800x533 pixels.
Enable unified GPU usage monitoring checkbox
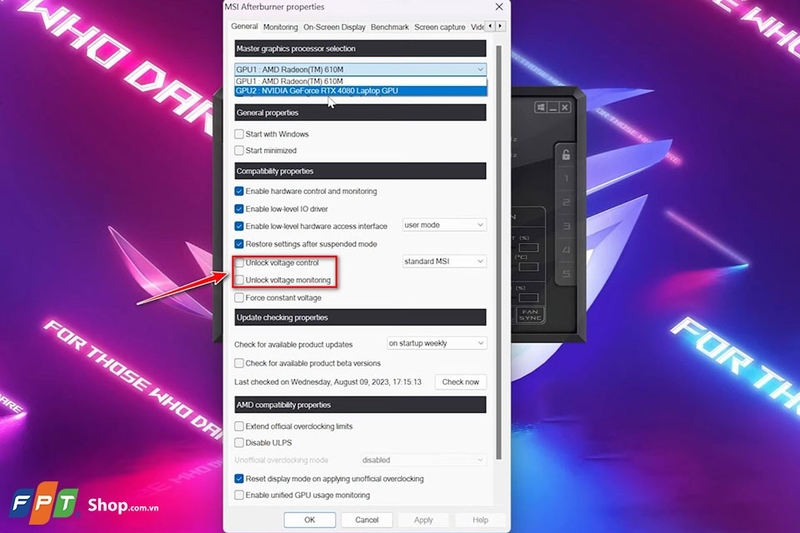[239, 495]
